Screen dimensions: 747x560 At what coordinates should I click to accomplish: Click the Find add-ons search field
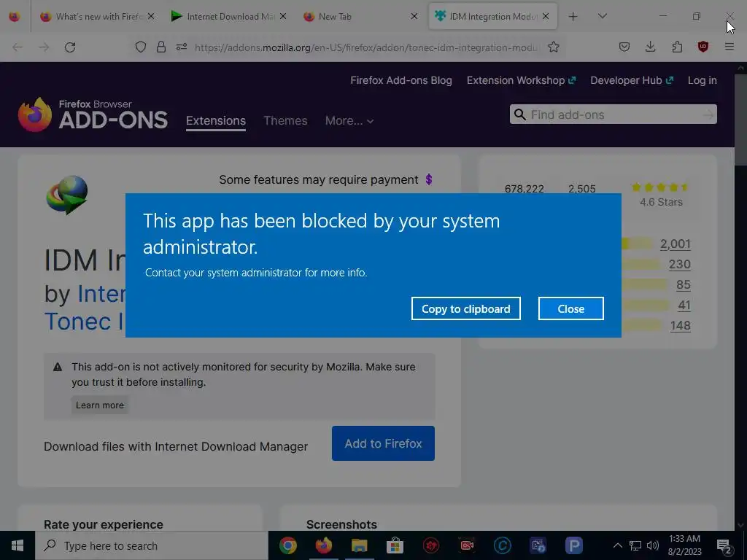613,114
